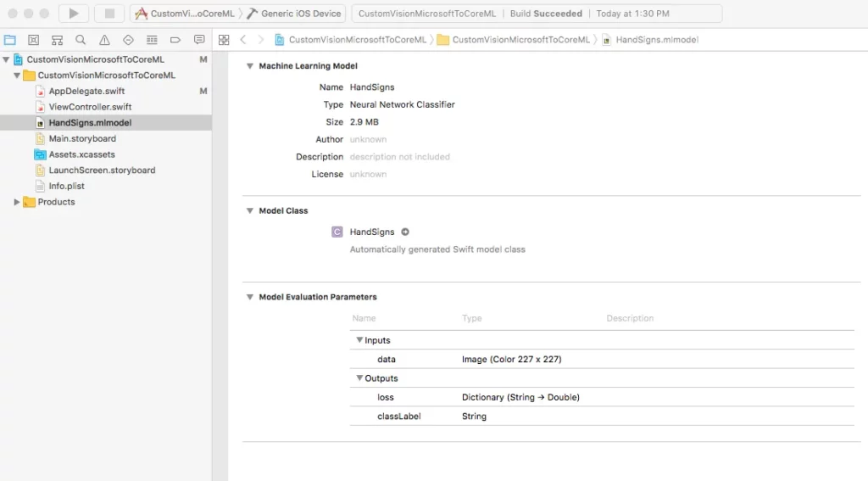
Task: Click the classLabel output row
Action: (602, 417)
